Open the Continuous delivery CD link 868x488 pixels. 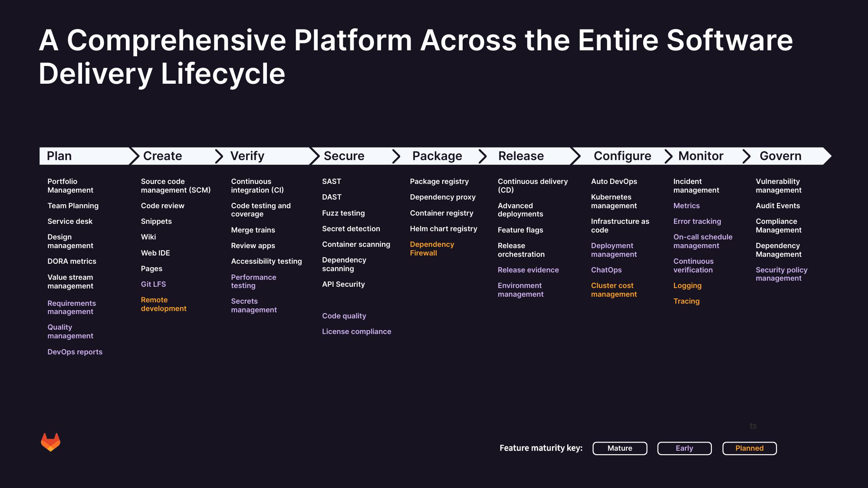click(x=533, y=186)
